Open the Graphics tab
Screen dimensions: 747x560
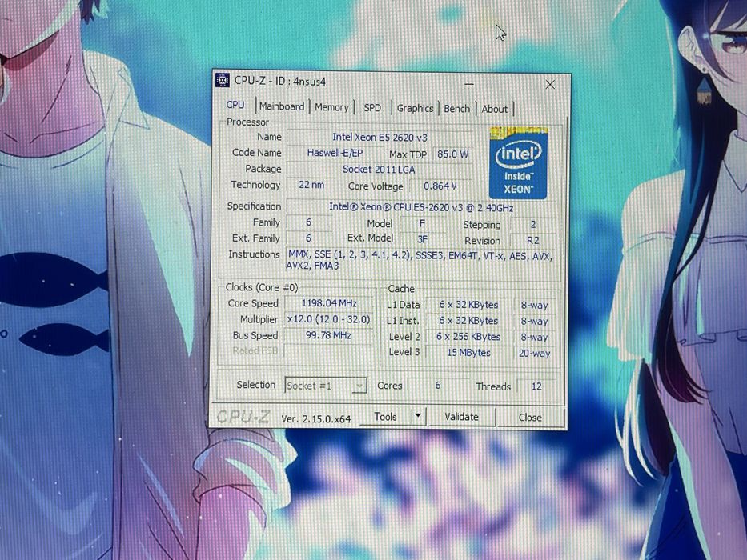415,109
